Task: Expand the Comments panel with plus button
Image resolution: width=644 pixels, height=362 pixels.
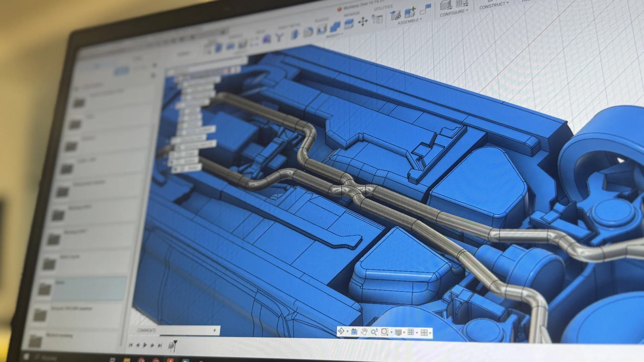Action: point(215,330)
